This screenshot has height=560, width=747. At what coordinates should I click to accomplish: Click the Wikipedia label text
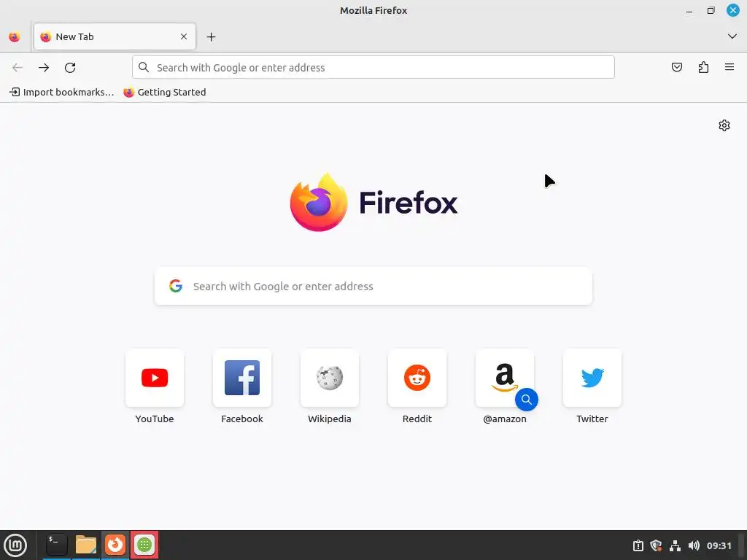tap(330, 419)
